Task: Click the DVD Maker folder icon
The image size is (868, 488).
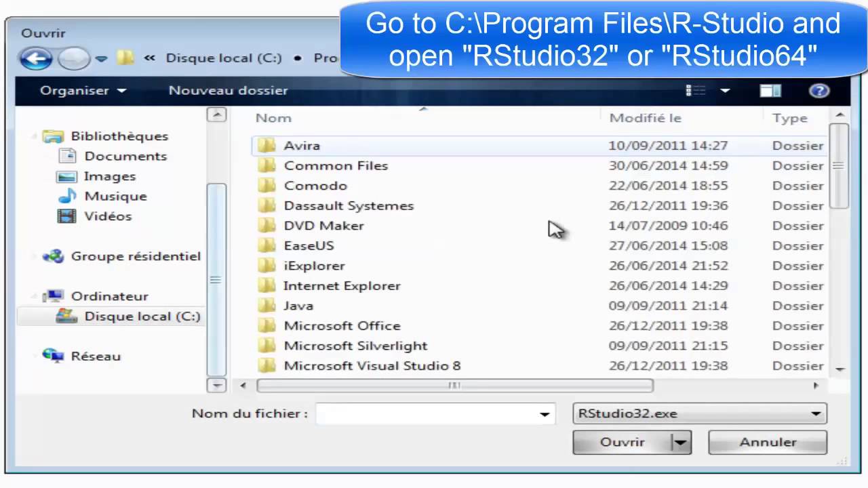Action: (x=267, y=225)
